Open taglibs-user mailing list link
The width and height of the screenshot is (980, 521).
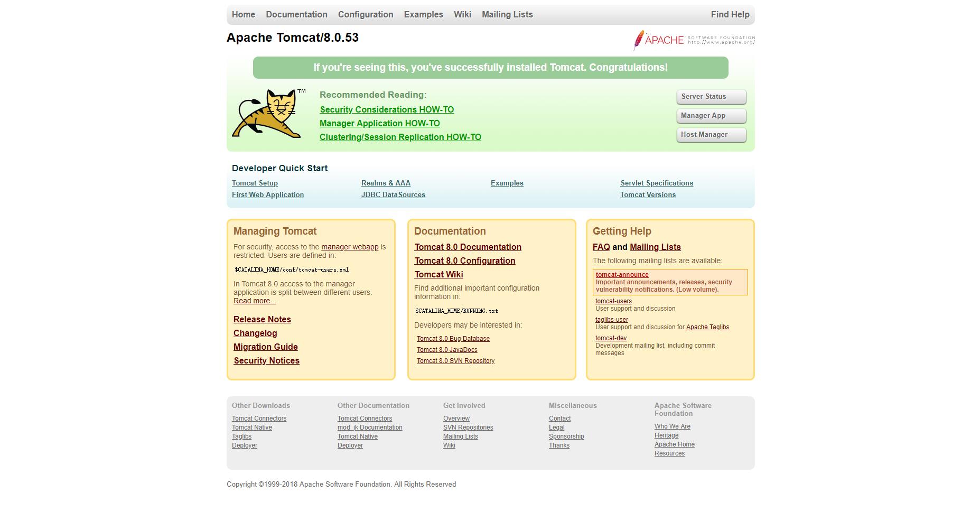[x=612, y=320]
